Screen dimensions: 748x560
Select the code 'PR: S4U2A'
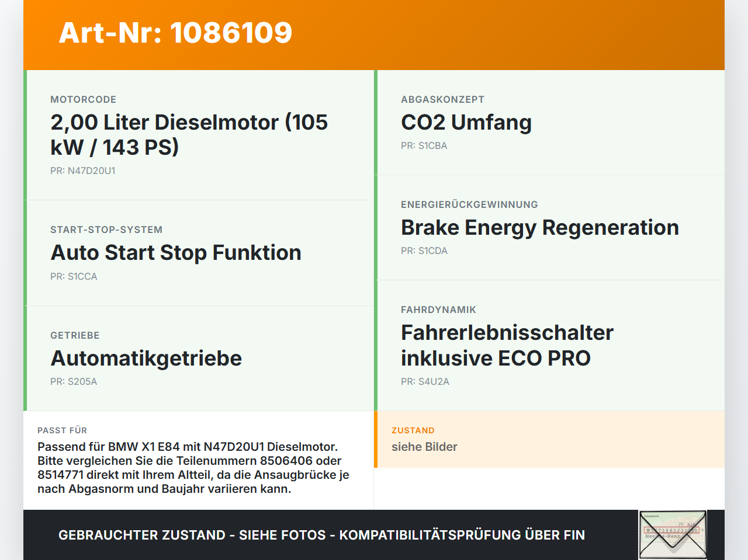click(x=425, y=381)
